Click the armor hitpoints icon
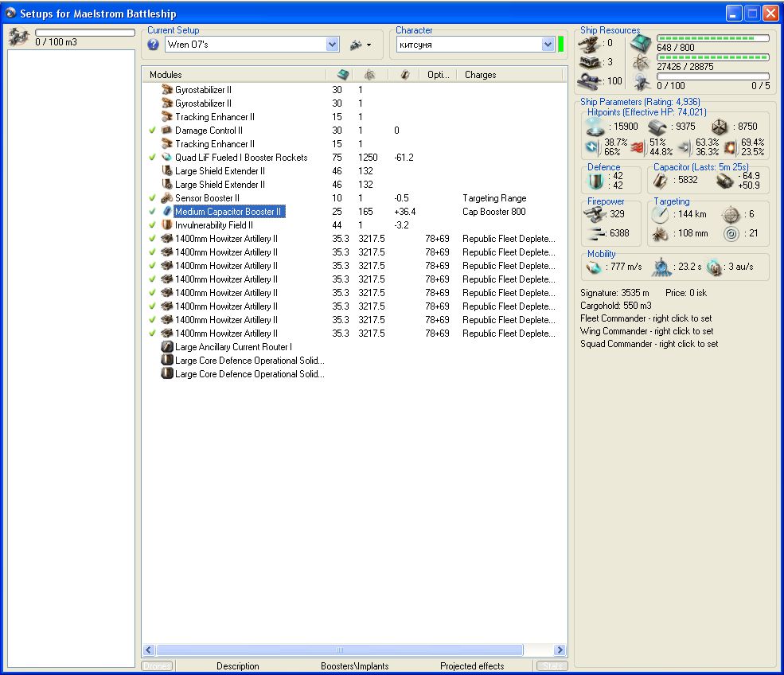Image resolution: width=784 pixels, height=675 pixels. 657,127
